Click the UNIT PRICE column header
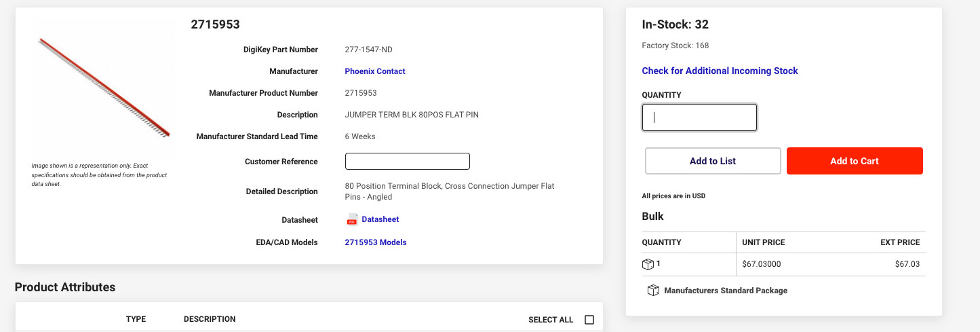This screenshot has height=332, width=980. [764, 242]
